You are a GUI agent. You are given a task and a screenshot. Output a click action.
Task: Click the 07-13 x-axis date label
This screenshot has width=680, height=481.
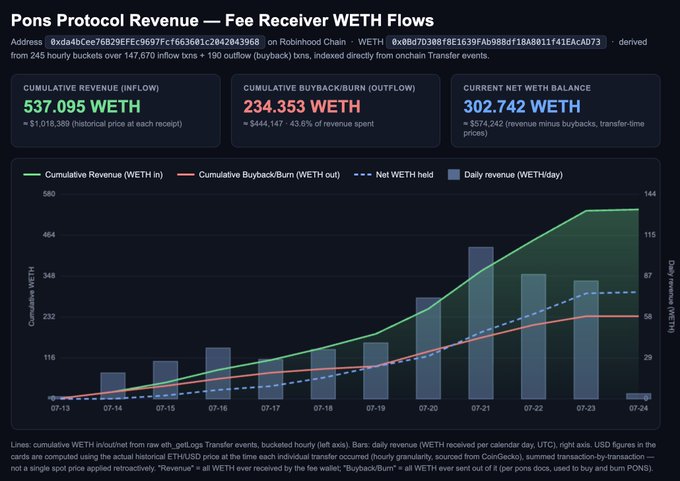[x=60, y=408]
